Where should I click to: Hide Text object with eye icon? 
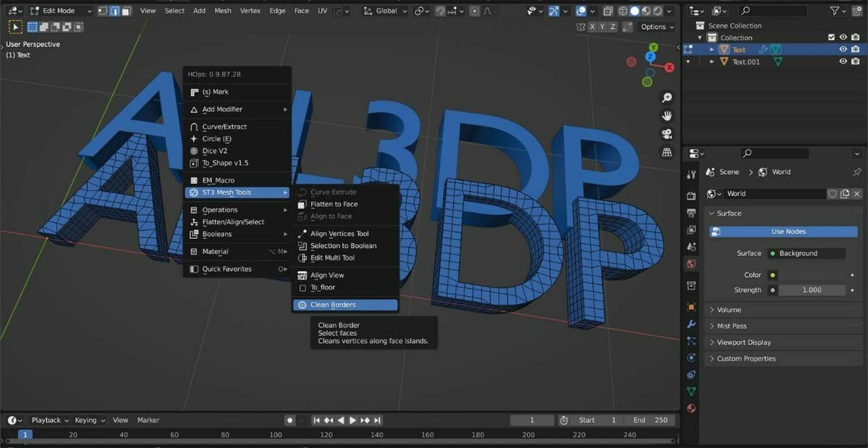point(843,49)
